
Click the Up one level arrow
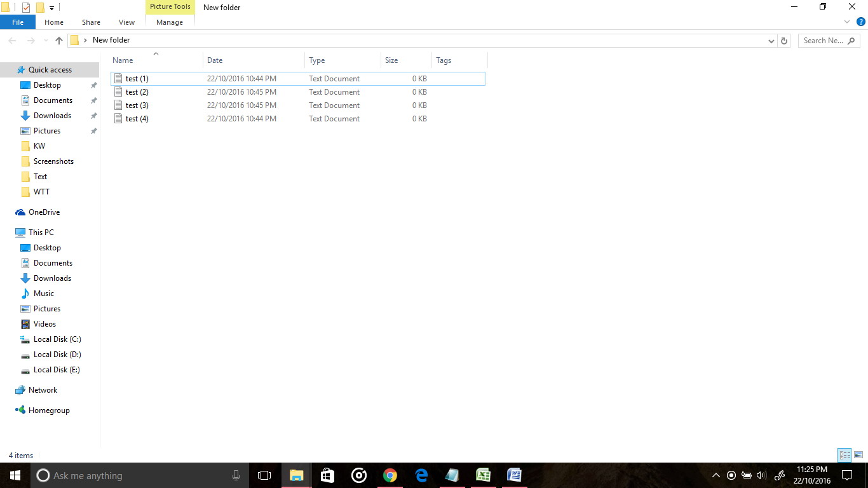coord(59,40)
